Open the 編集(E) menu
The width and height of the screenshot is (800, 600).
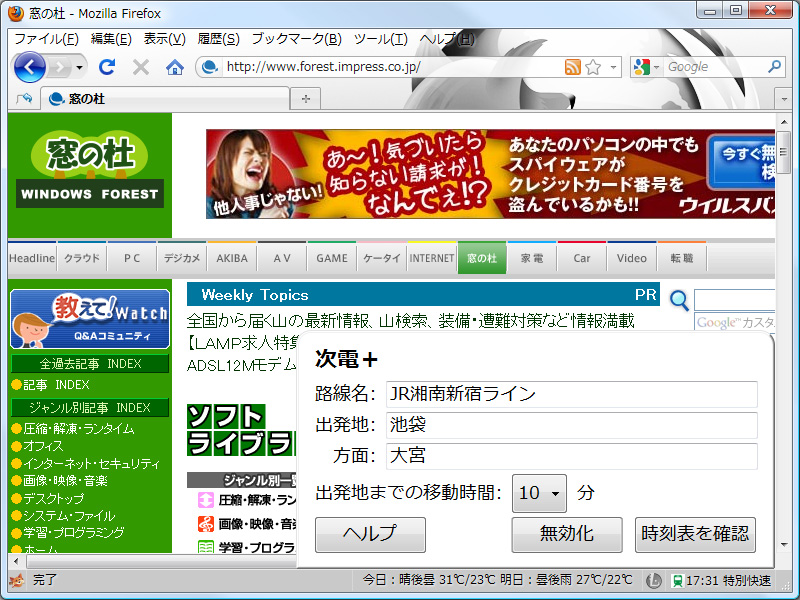pyautogui.click(x=111, y=39)
